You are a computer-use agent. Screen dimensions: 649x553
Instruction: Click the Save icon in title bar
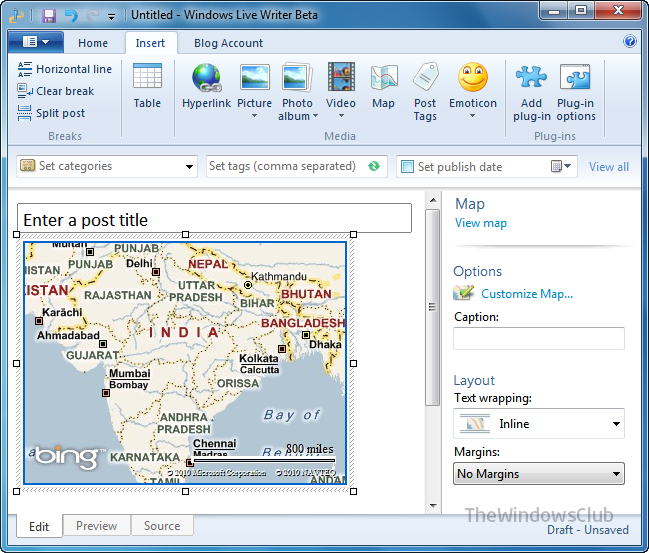tap(49, 16)
